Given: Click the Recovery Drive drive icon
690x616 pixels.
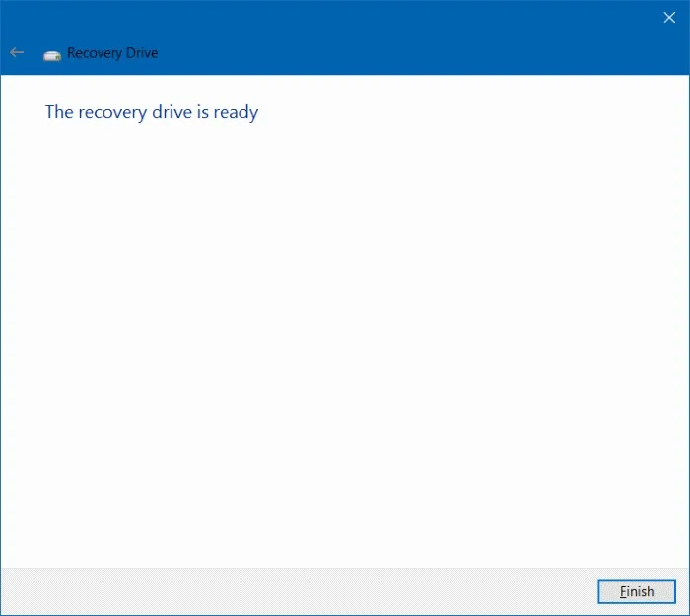Looking at the screenshot, I should pos(52,56).
